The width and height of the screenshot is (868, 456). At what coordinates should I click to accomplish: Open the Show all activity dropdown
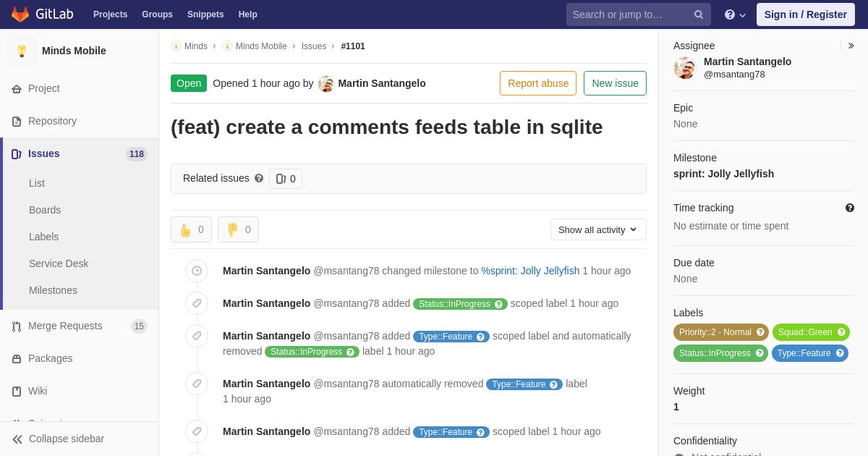(x=597, y=229)
